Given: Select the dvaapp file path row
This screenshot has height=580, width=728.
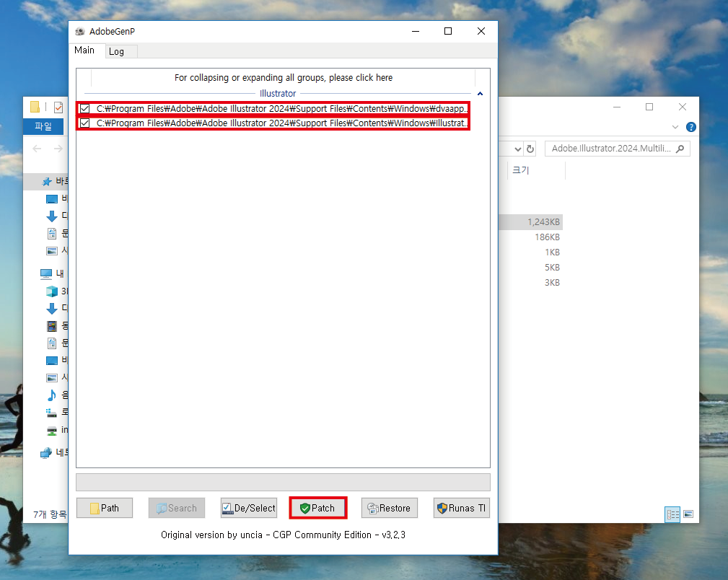Looking at the screenshot, I should pyautogui.click(x=273, y=109).
